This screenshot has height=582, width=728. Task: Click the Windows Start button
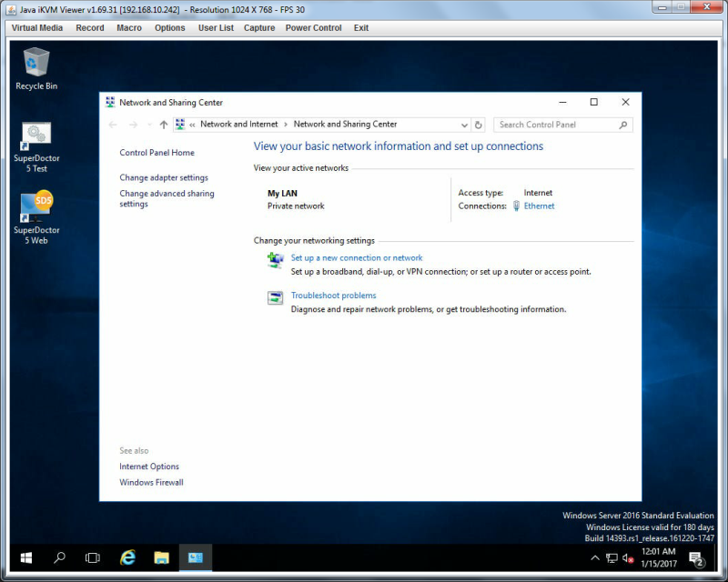(26, 557)
